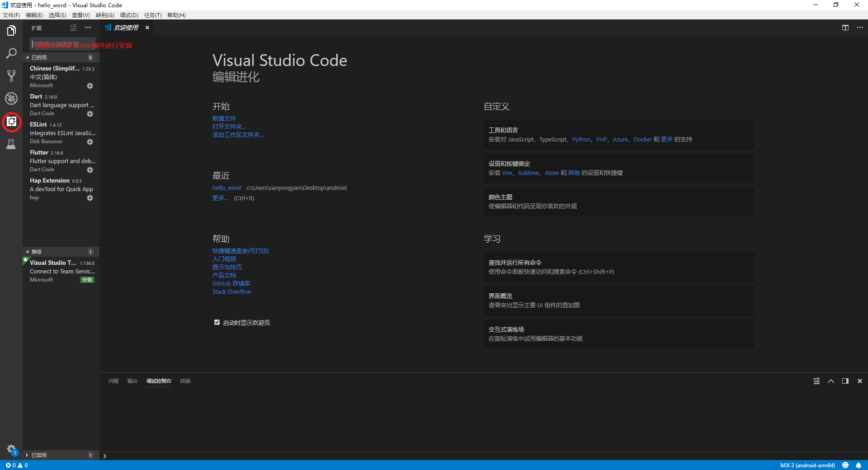Collapse the enabled extensions section

pyautogui.click(x=61, y=57)
